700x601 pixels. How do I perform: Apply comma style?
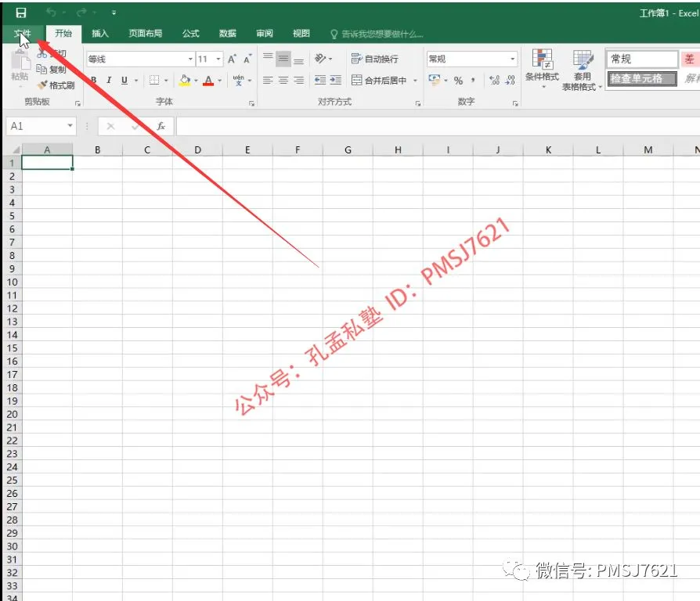[x=473, y=81]
